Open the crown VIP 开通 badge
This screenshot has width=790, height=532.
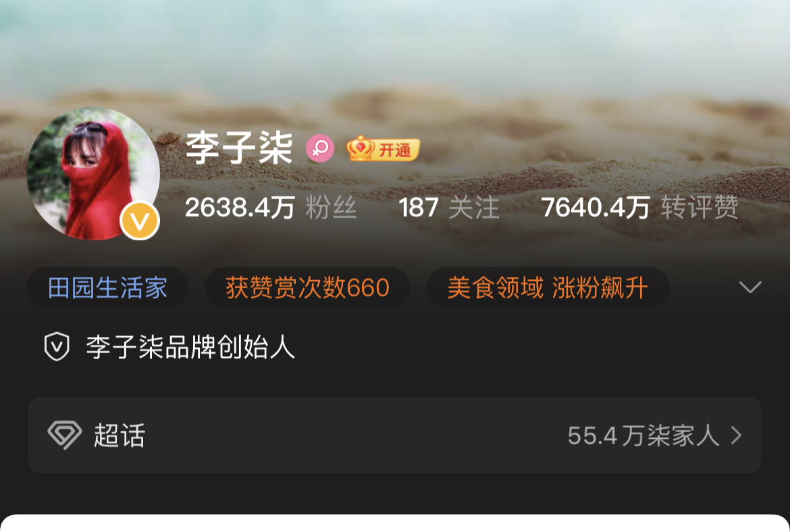(383, 149)
